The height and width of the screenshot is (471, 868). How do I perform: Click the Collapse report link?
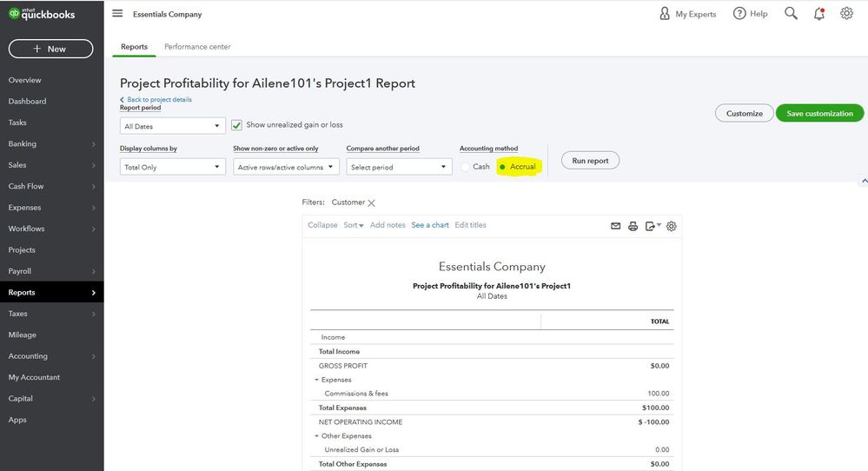[x=322, y=225]
